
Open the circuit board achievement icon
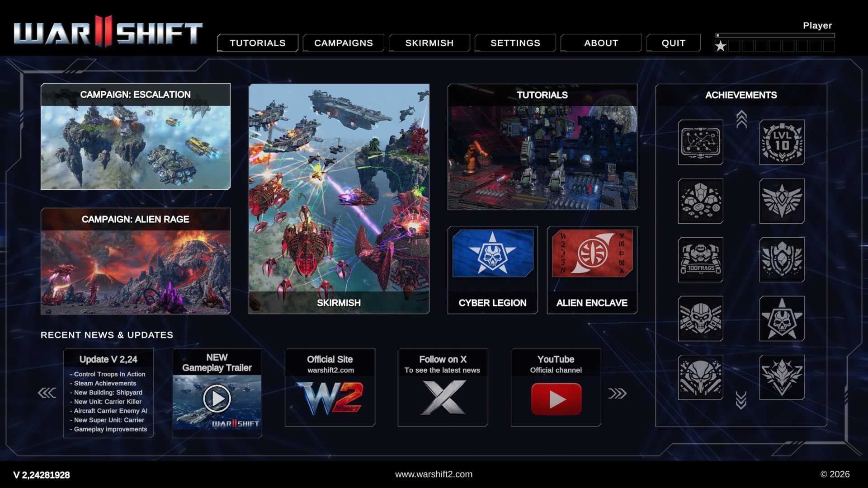tap(700, 142)
